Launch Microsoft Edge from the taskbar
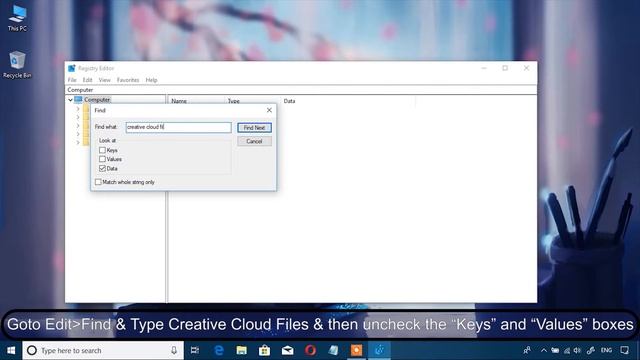This screenshot has height=360, width=640. pos(219,350)
